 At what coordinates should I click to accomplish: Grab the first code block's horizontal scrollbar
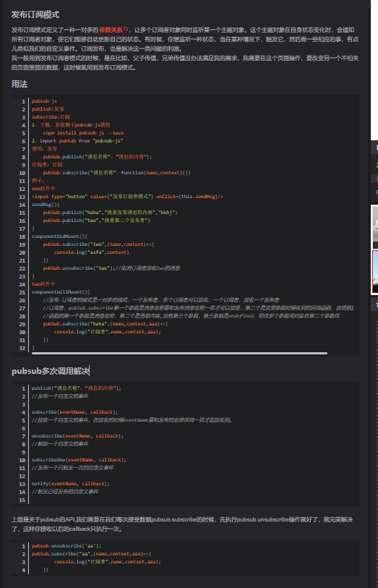(179, 353)
